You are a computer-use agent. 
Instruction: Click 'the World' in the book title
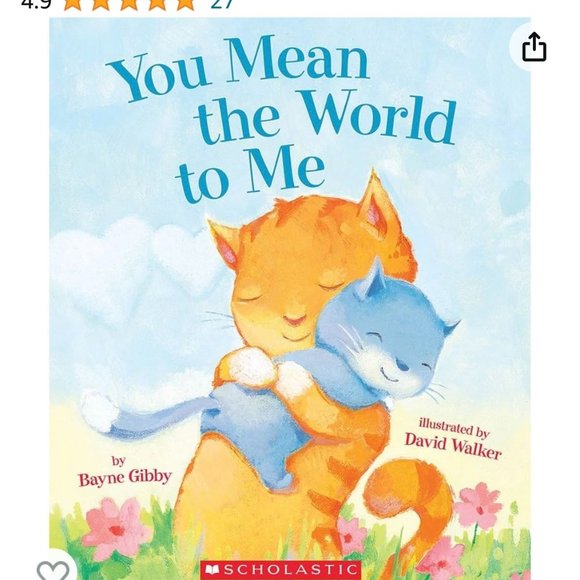click(326, 116)
